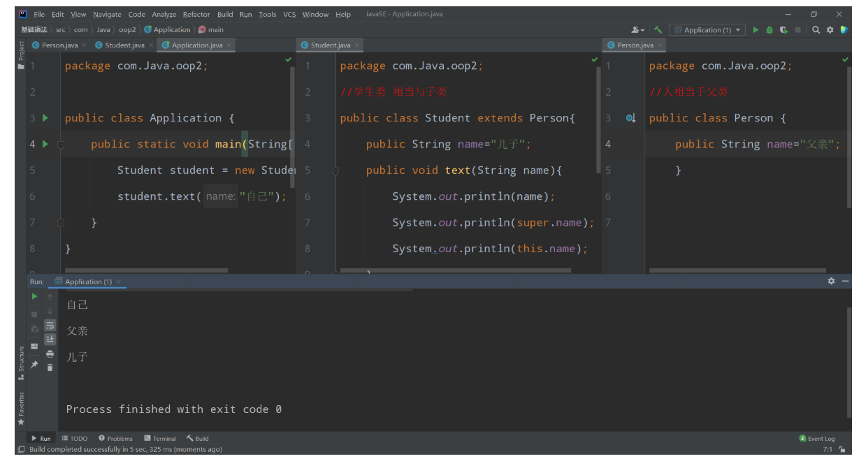Open the Build tool window
Image resolution: width=868 pixels, height=461 pixels.
[198, 439]
